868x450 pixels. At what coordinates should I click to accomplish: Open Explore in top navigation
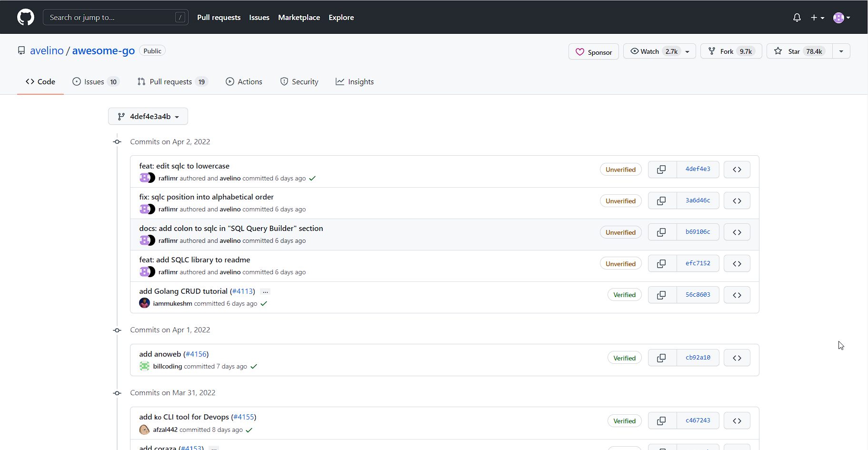point(341,18)
